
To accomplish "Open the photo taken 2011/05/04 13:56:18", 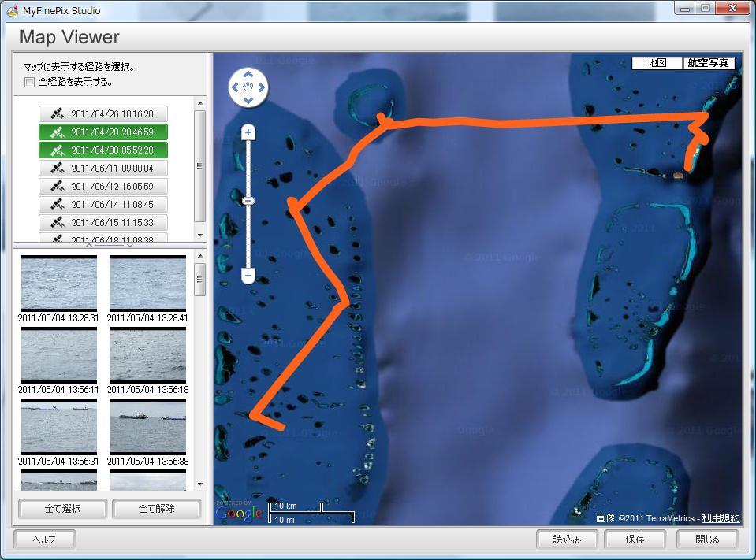I will click(x=148, y=355).
